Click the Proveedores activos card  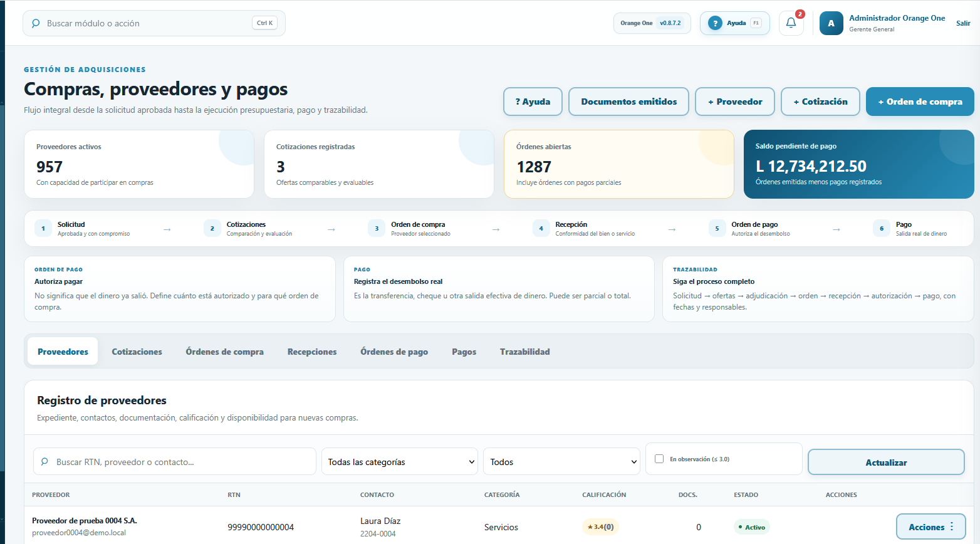click(139, 164)
